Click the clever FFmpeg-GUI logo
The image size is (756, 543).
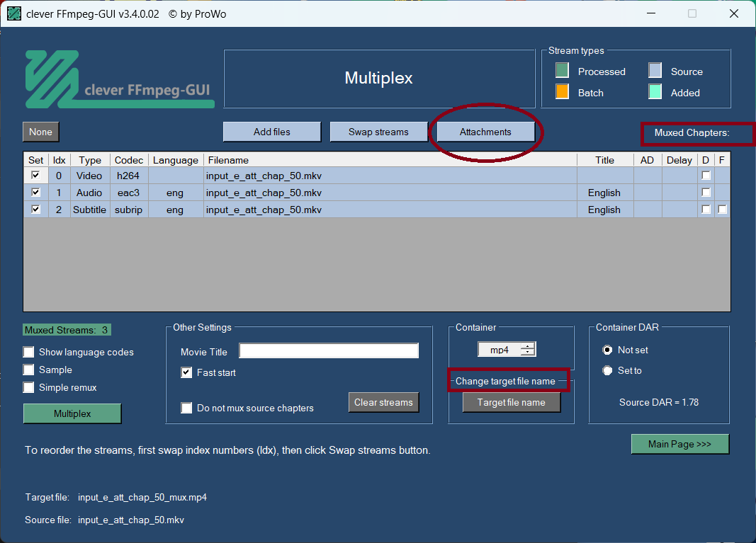(120, 79)
